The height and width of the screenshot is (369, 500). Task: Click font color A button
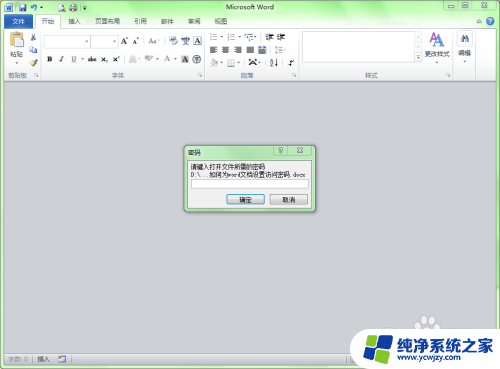(x=167, y=59)
